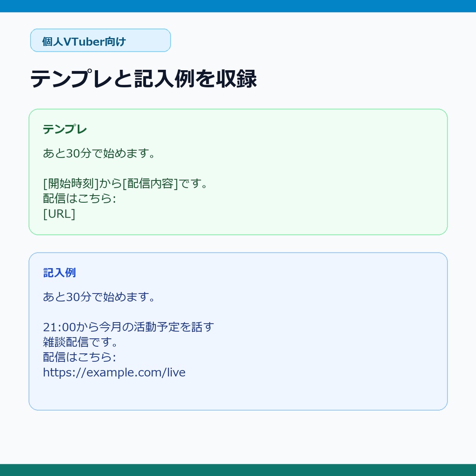The height and width of the screenshot is (476, 476).
Task: Click the heading テンプレと記入例を収録
Action: click(x=144, y=79)
